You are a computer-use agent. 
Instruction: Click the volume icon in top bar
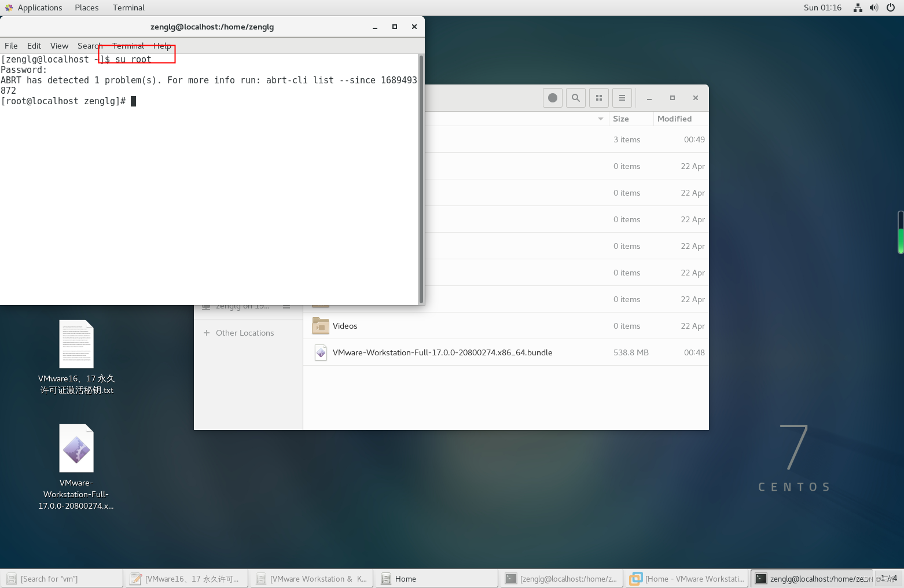874,8
